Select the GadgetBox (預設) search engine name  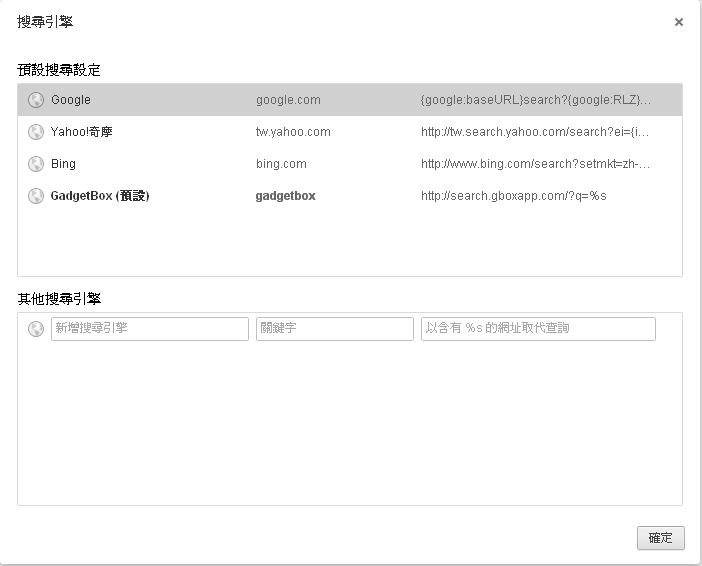100,196
